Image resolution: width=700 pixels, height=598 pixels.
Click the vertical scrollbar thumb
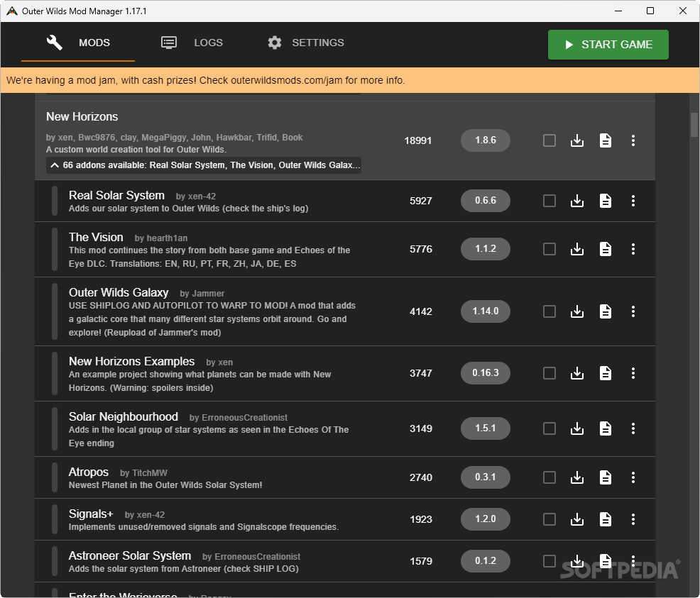694,125
